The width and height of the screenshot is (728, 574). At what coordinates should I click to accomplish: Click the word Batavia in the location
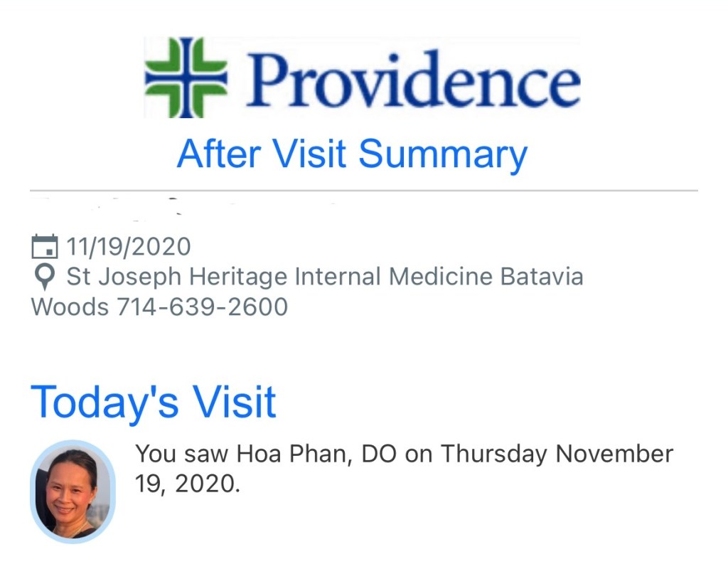541,276
